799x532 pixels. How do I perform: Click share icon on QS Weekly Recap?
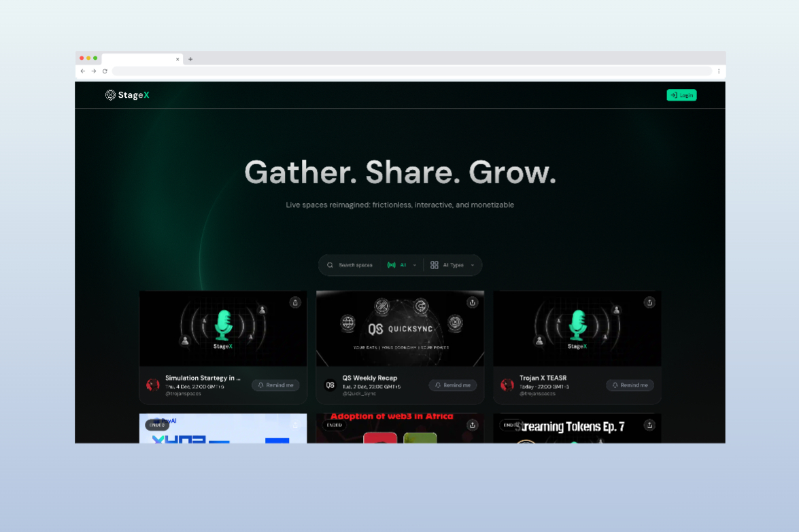[x=472, y=302]
